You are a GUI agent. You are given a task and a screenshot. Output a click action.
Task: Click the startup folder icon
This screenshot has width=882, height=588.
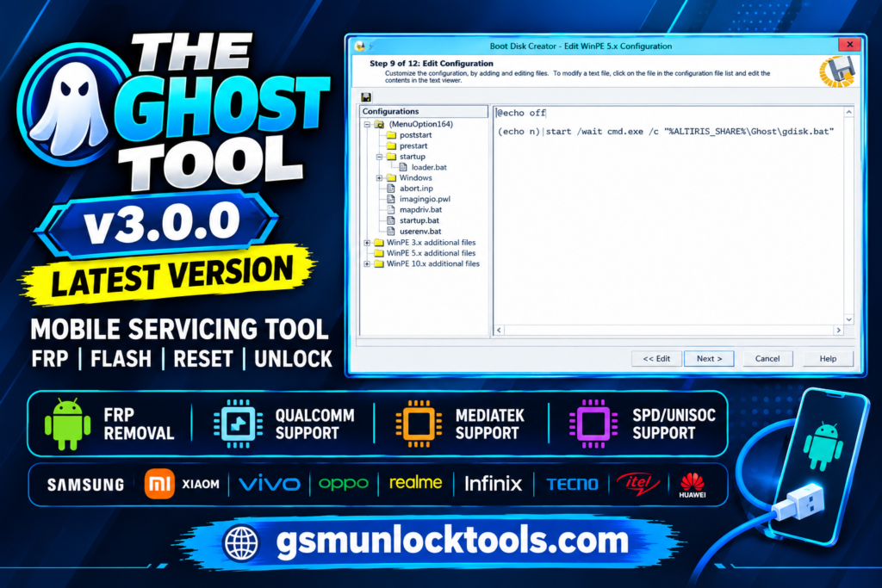tap(392, 157)
